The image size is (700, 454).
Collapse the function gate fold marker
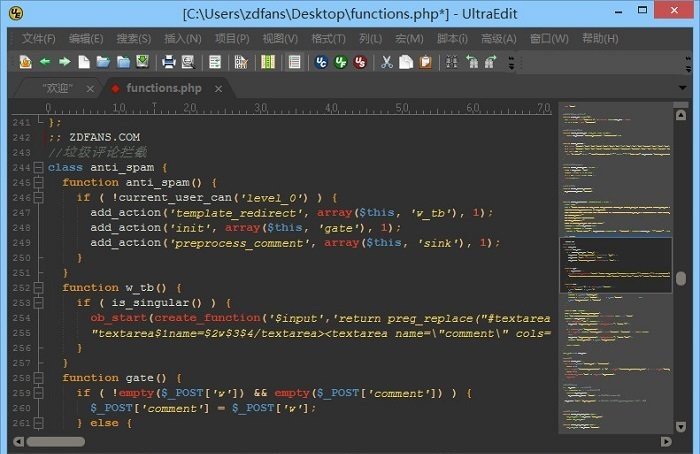(x=38, y=378)
